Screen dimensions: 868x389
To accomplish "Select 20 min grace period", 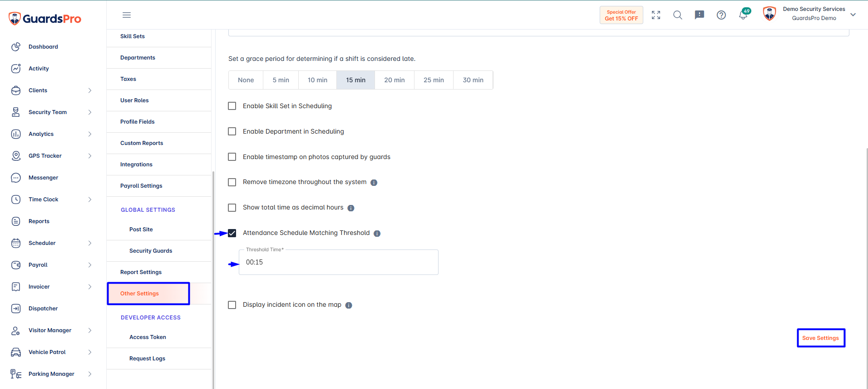I will tap(395, 80).
